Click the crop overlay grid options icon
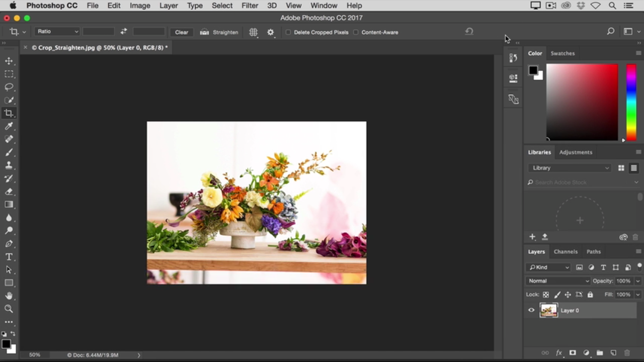This screenshot has height=362, width=644. (x=253, y=32)
